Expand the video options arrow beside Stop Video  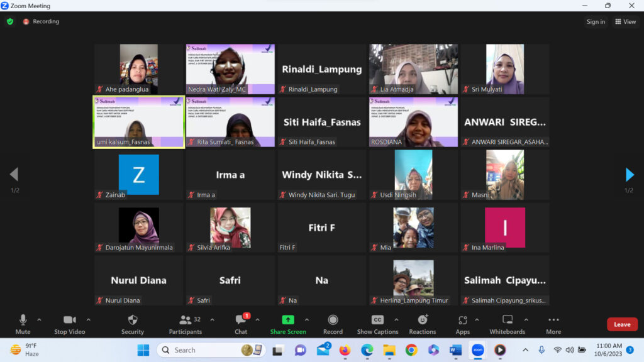[88, 319]
